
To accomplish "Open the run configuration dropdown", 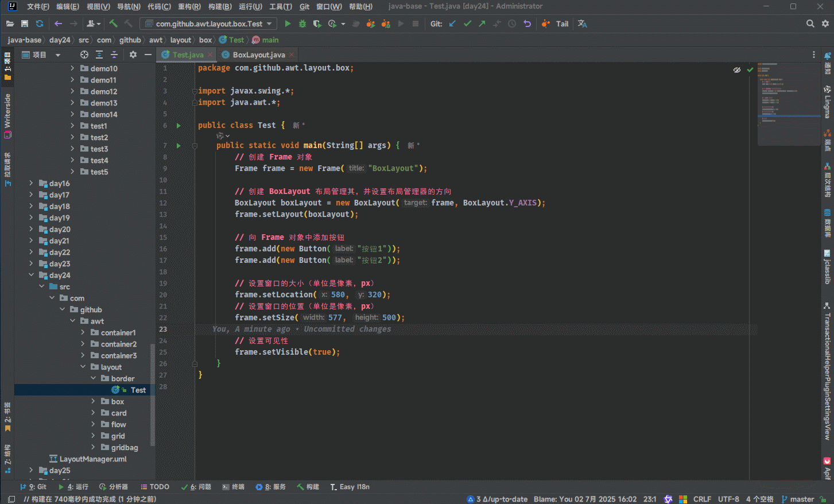I will click(208, 24).
